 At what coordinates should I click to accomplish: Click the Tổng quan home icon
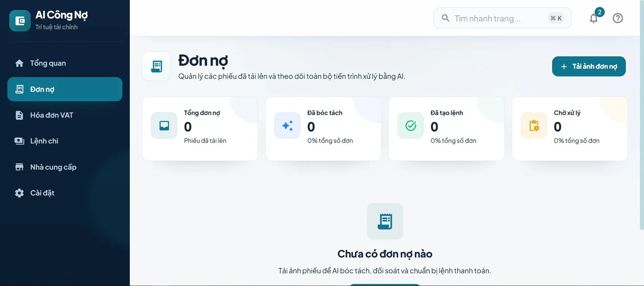coord(19,63)
